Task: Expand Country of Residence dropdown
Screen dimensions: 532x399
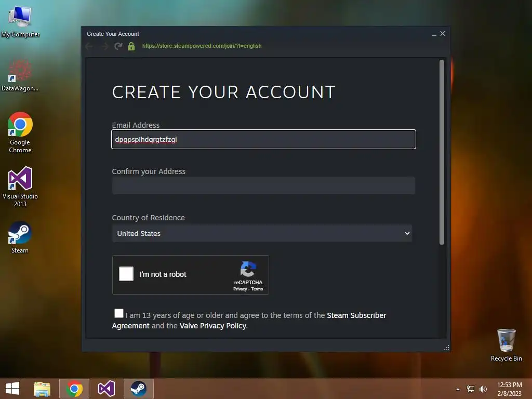Action: [262, 233]
